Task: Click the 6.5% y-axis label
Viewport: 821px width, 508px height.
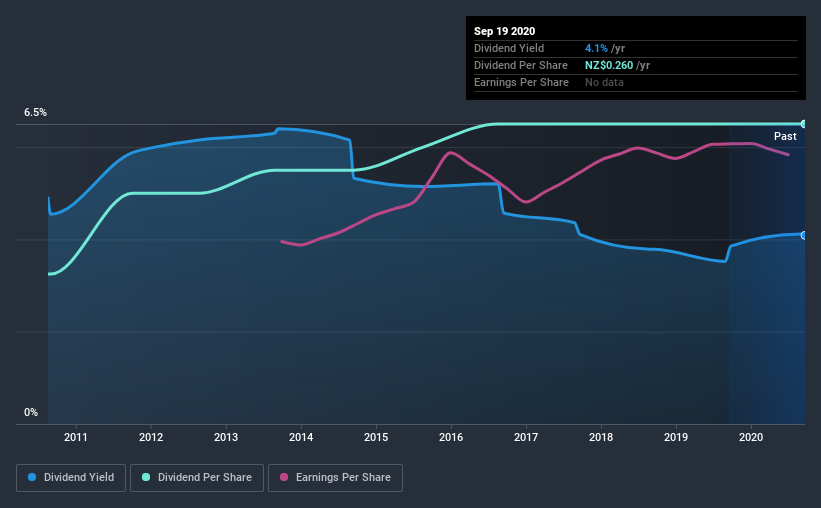Action: coord(35,113)
